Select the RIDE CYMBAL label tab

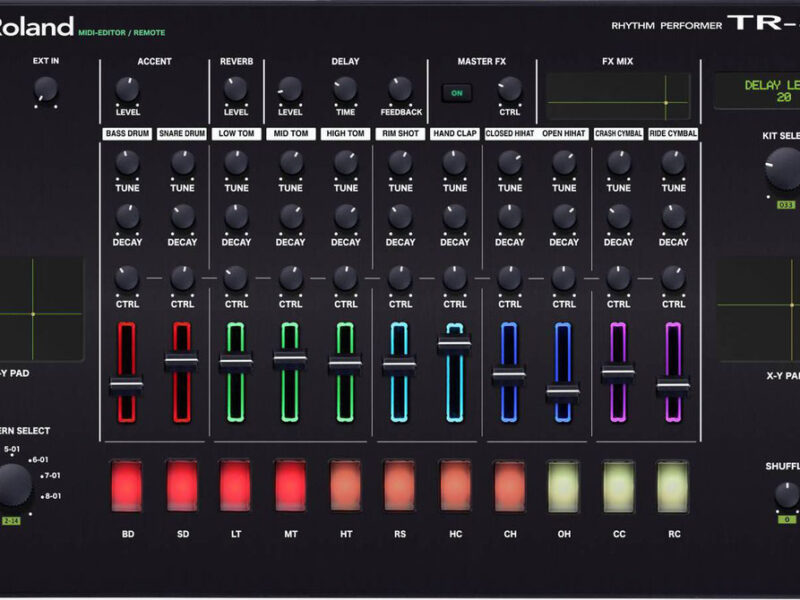pos(673,133)
